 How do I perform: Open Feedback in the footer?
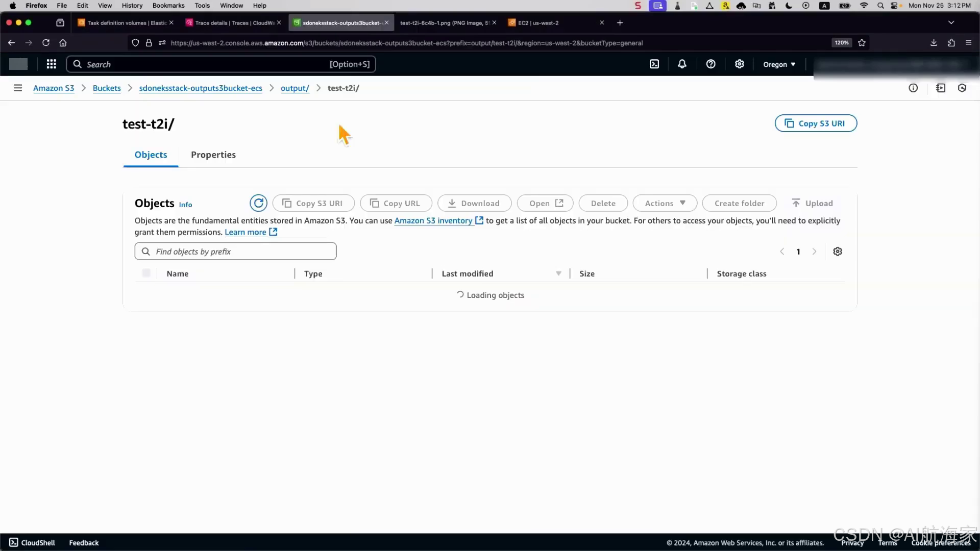pyautogui.click(x=84, y=542)
